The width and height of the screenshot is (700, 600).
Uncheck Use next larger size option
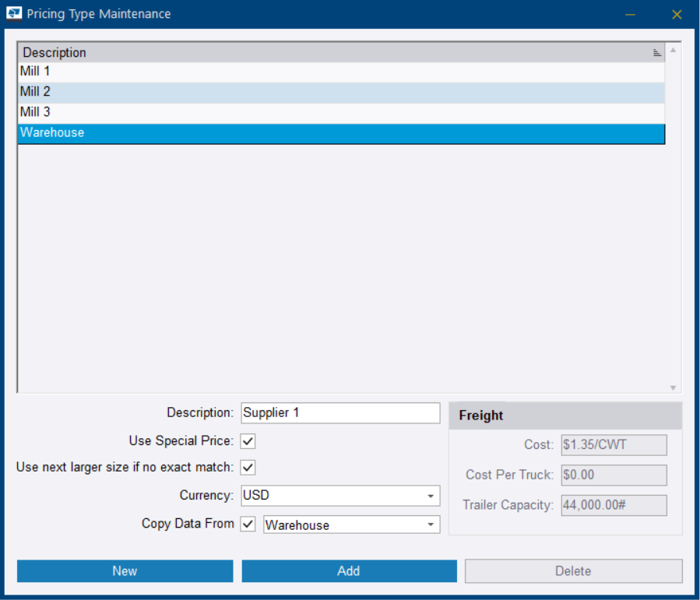coord(248,468)
